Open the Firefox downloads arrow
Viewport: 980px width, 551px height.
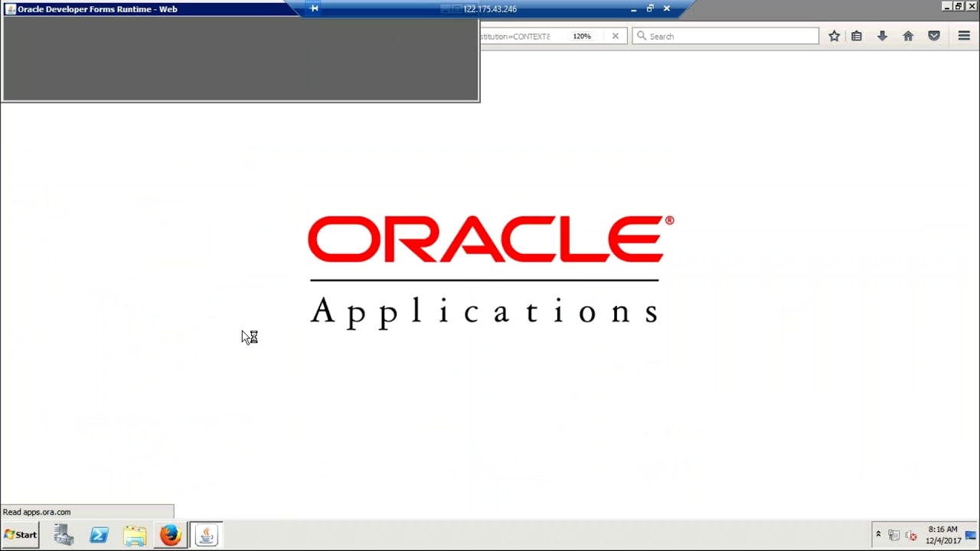pos(882,36)
